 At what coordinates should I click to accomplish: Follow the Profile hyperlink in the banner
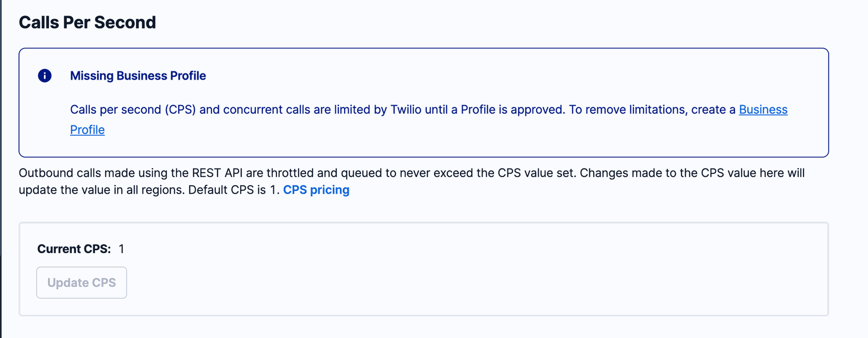(87, 130)
